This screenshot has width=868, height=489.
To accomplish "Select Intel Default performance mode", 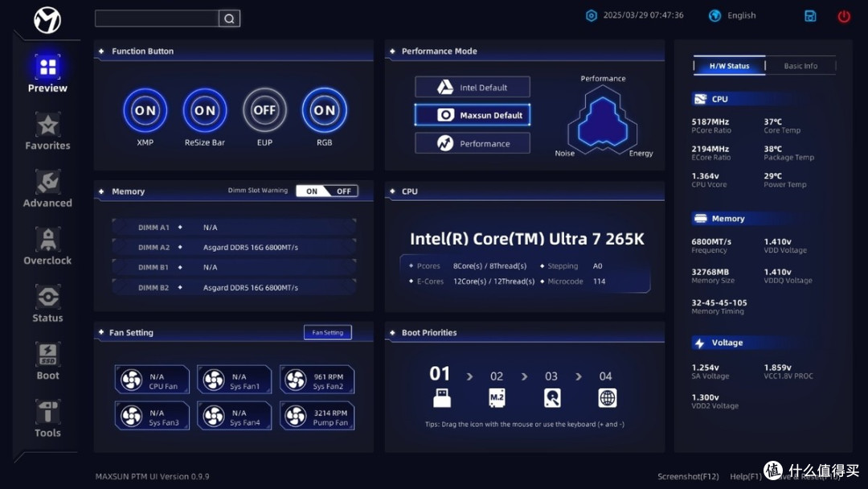I will [473, 87].
